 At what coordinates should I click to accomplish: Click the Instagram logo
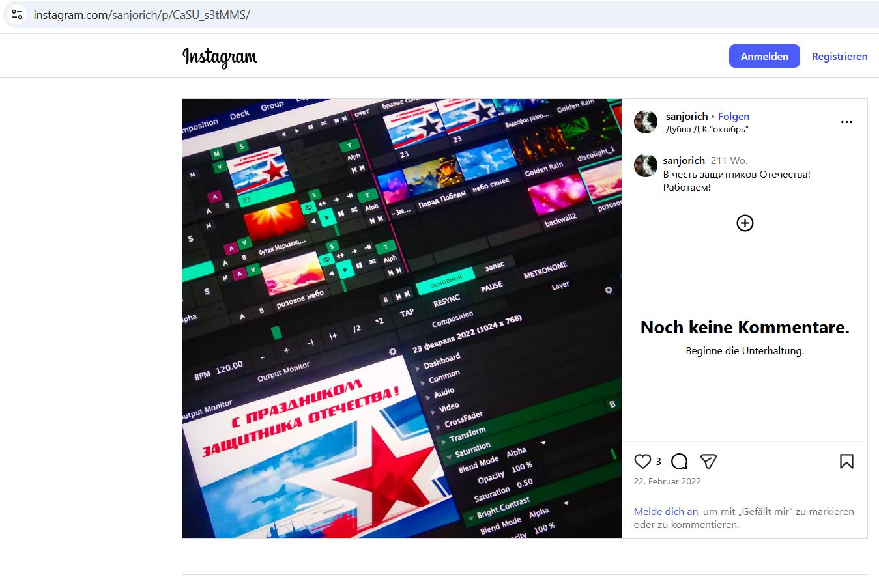[220, 57]
